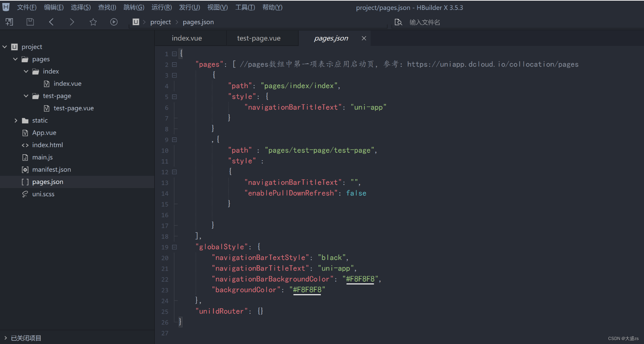Click the file search magnifier icon
This screenshot has height=344, width=644.
tap(398, 22)
